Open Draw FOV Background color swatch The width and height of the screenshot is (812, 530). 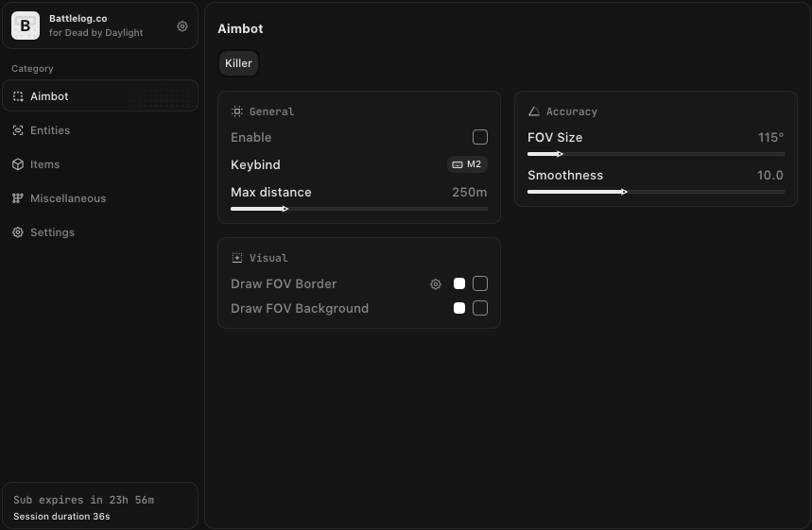click(459, 308)
